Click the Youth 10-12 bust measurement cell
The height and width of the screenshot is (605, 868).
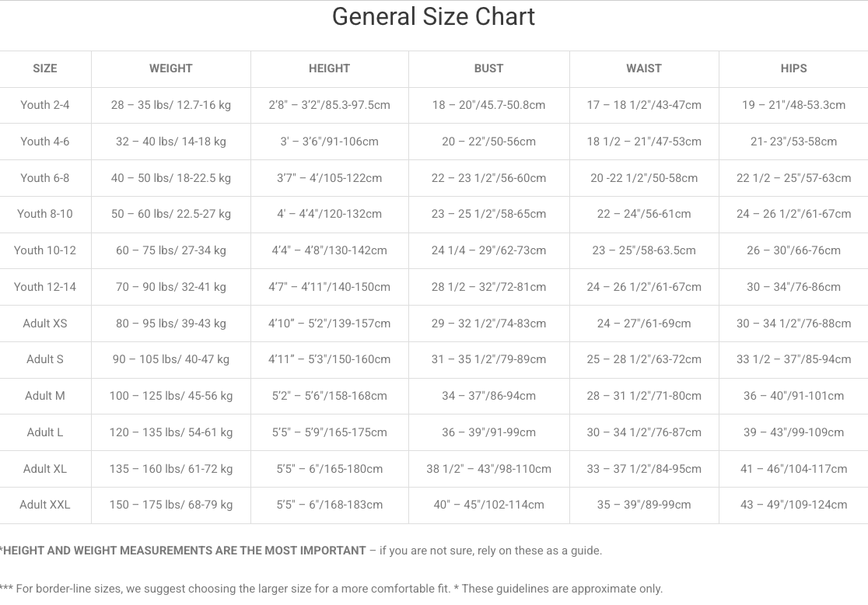click(x=488, y=250)
